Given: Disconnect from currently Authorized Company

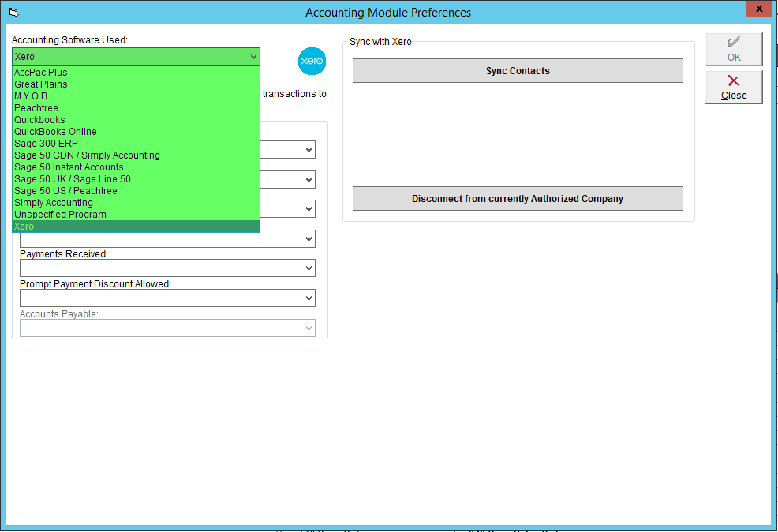Looking at the screenshot, I should [x=518, y=198].
